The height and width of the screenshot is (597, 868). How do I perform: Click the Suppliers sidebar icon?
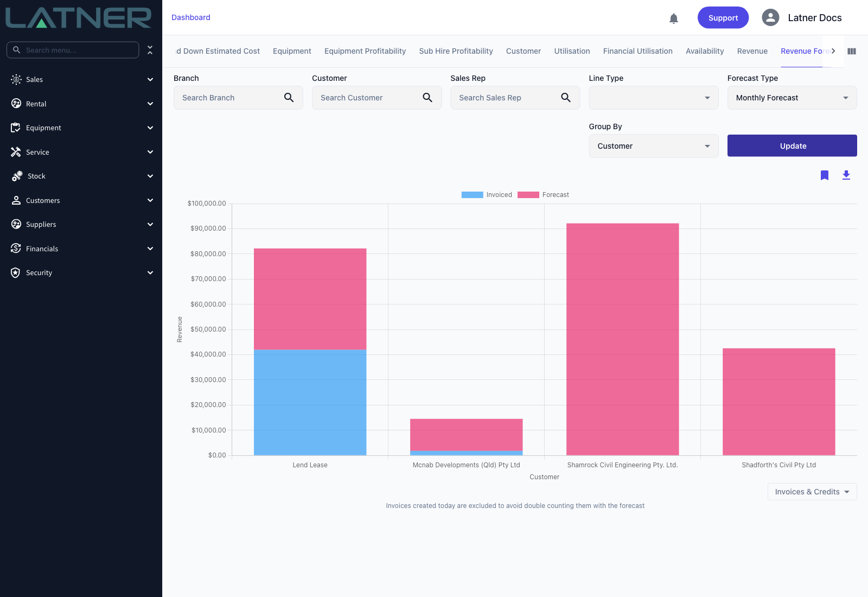(x=16, y=224)
